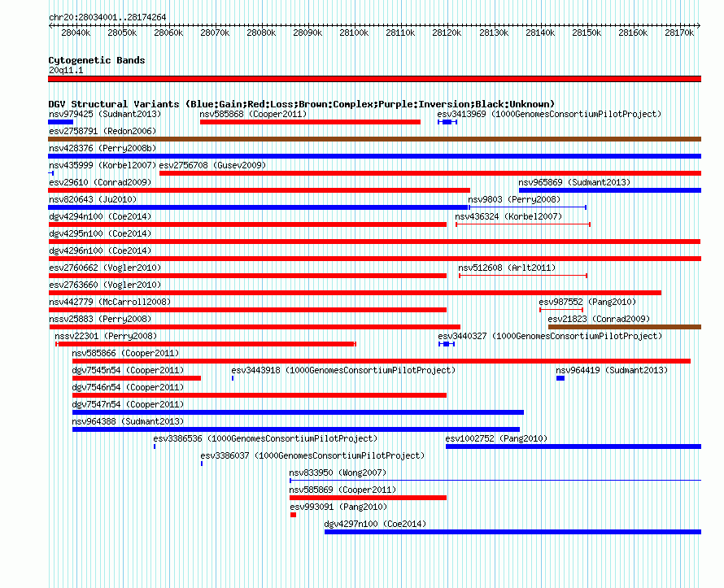The width and height of the screenshot is (724, 588).
Task: Select nsv964388 (Sudmant2013) label
Action: point(128,421)
